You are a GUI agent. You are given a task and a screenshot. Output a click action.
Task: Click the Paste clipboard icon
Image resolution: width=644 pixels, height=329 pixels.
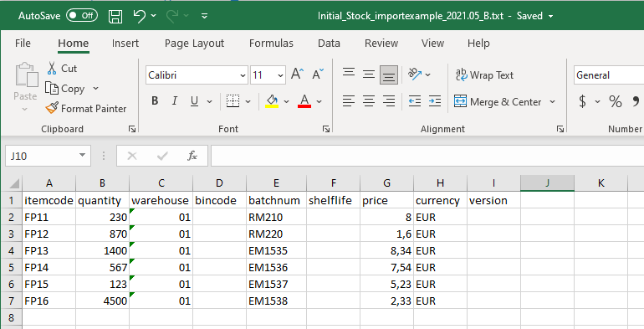point(26,75)
